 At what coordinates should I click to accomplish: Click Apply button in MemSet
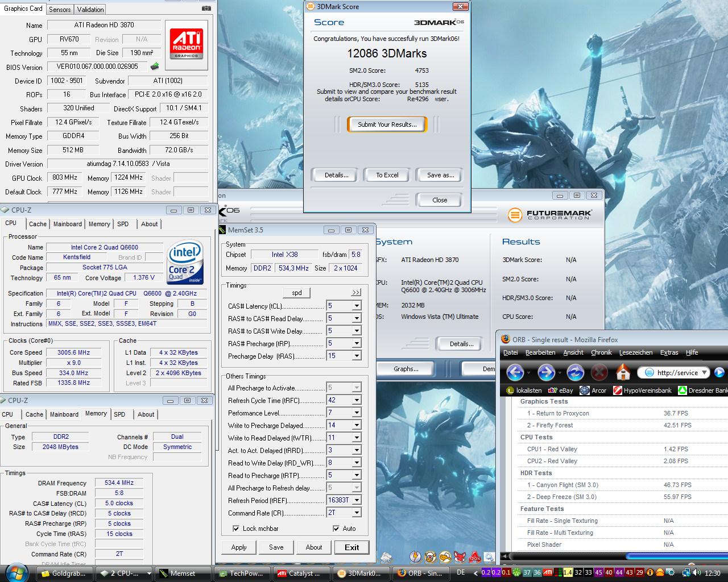coord(239,547)
